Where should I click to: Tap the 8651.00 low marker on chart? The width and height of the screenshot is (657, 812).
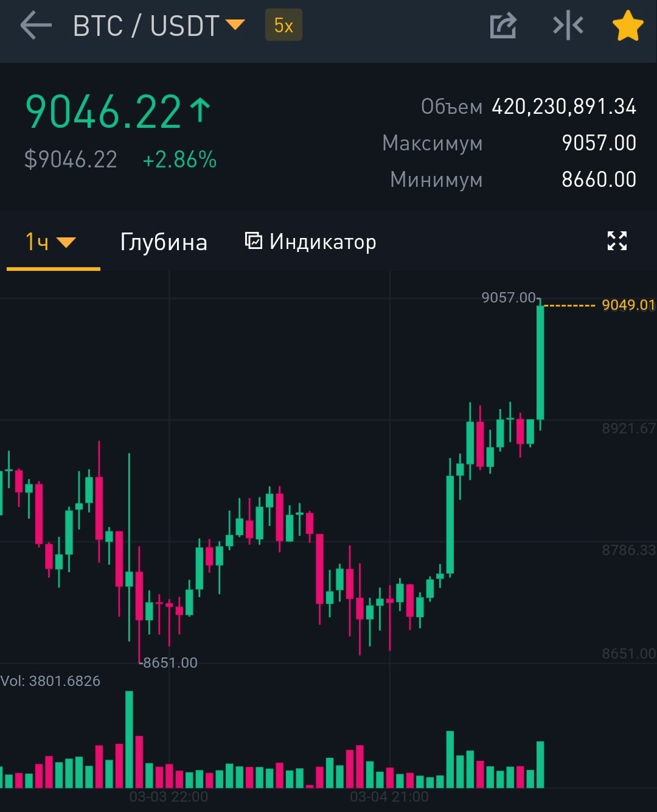pos(170,663)
